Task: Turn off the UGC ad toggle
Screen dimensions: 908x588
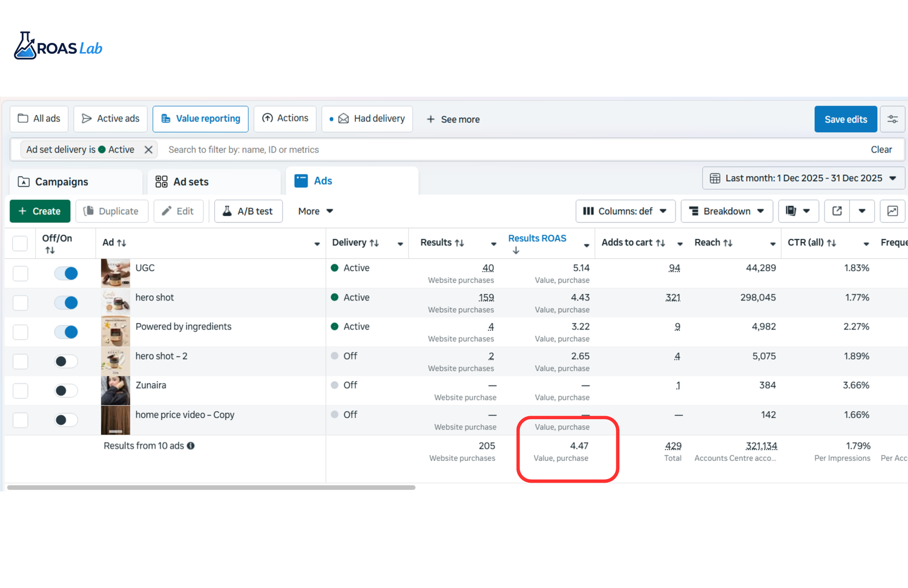Action: pyautogui.click(x=66, y=273)
